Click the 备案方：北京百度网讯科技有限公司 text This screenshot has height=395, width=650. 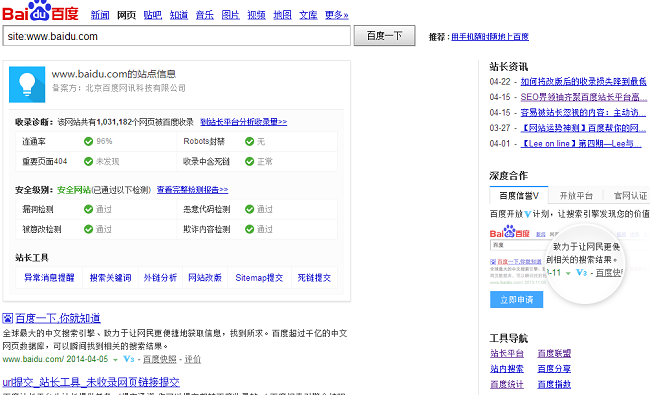[119, 88]
